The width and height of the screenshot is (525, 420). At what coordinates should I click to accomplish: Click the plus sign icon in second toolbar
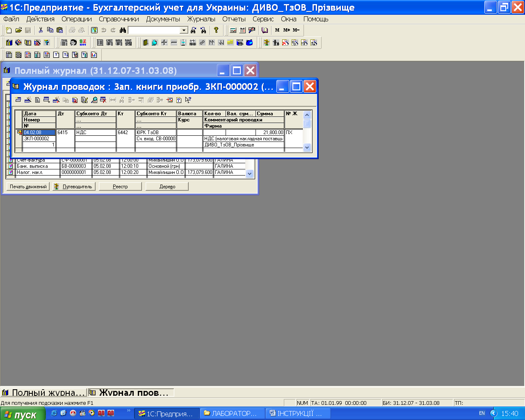pos(164,42)
